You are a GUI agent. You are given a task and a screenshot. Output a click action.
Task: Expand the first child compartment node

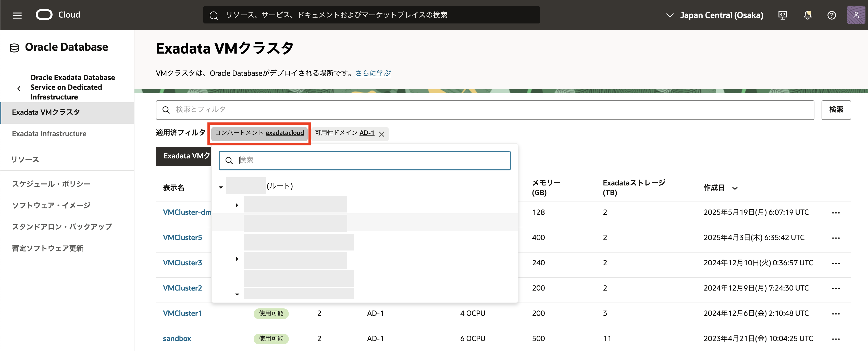tap(237, 205)
